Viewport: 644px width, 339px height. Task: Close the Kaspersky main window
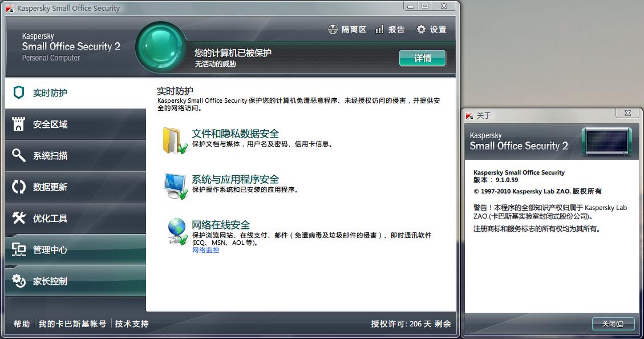click(444, 6)
